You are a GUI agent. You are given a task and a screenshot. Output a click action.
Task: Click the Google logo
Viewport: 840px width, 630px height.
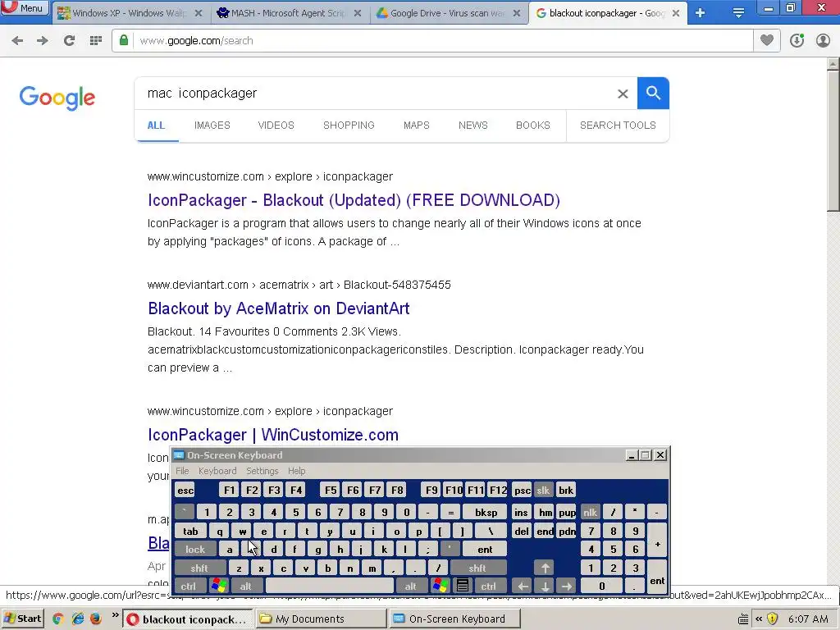[x=57, y=98]
